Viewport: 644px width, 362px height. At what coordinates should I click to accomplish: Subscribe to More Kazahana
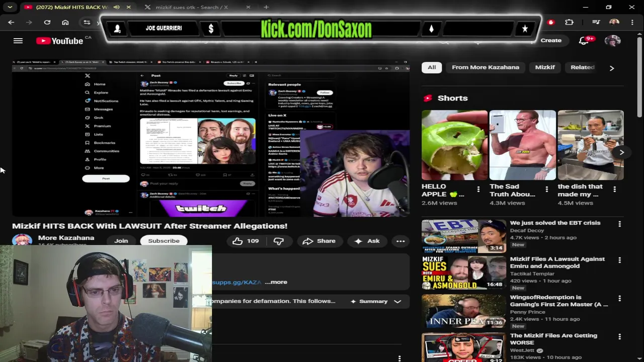tap(164, 241)
